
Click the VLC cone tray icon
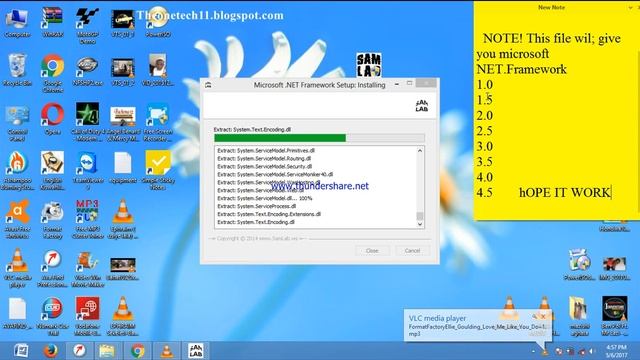(x=544, y=351)
